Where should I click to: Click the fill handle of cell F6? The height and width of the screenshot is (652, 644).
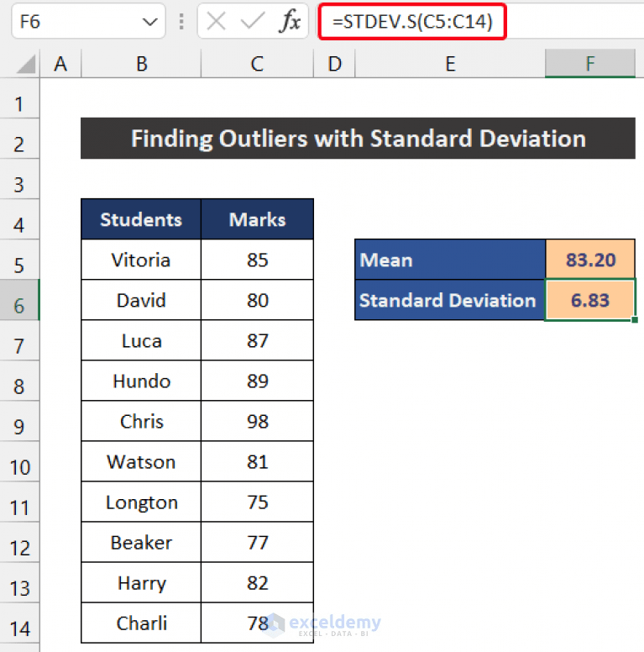tap(635, 319)
